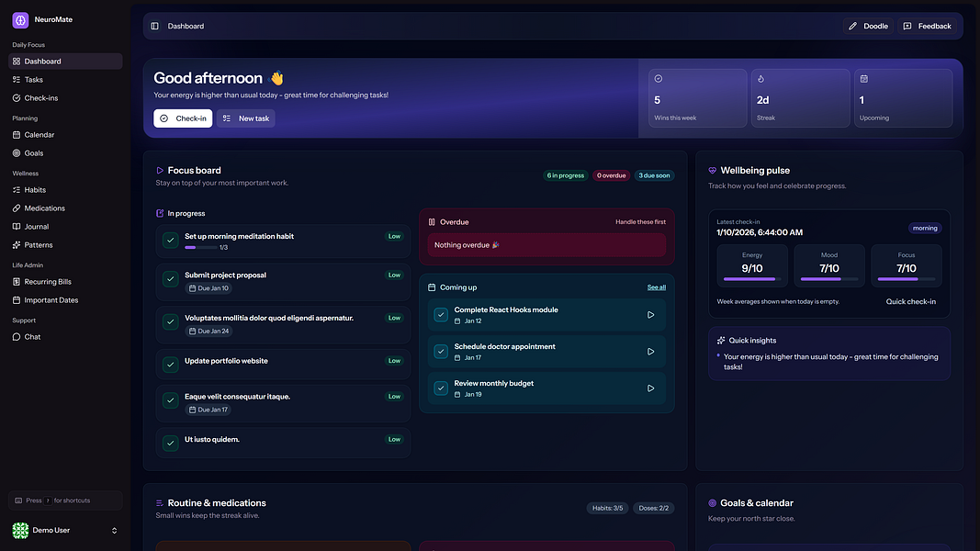
Task: Click the Routine & medications icon
Action: 160,503
